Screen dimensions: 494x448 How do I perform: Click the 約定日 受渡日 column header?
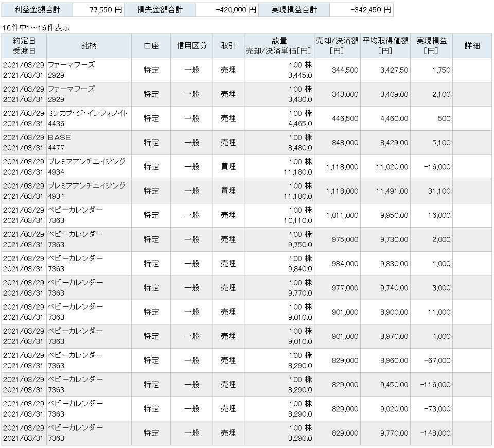tap(24, 46)
